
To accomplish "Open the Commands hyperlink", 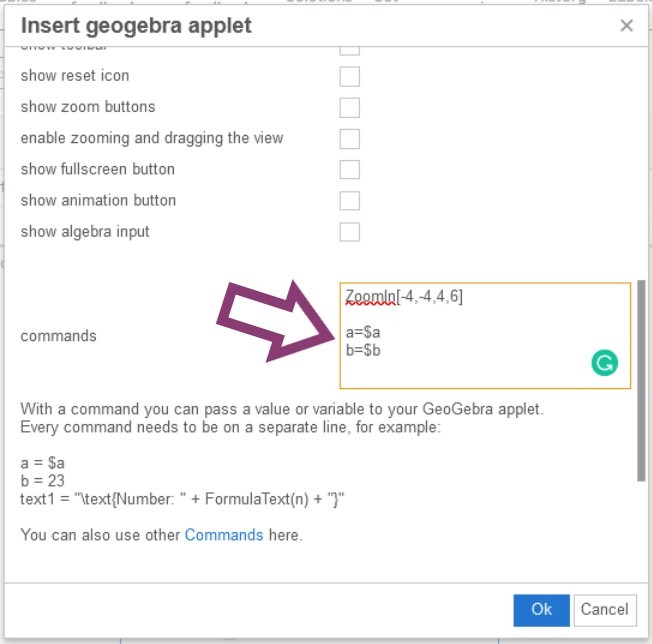I will [224, 535].
